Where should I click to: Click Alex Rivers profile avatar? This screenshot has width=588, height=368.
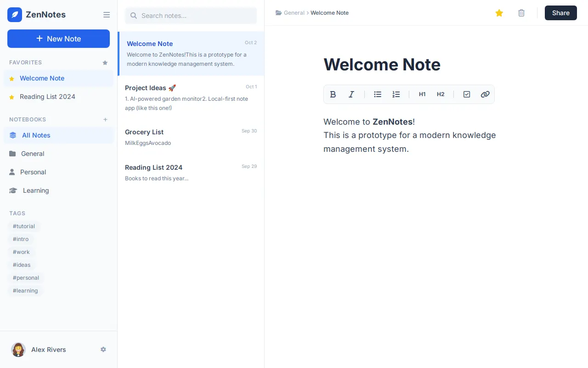tap(18, 350)
